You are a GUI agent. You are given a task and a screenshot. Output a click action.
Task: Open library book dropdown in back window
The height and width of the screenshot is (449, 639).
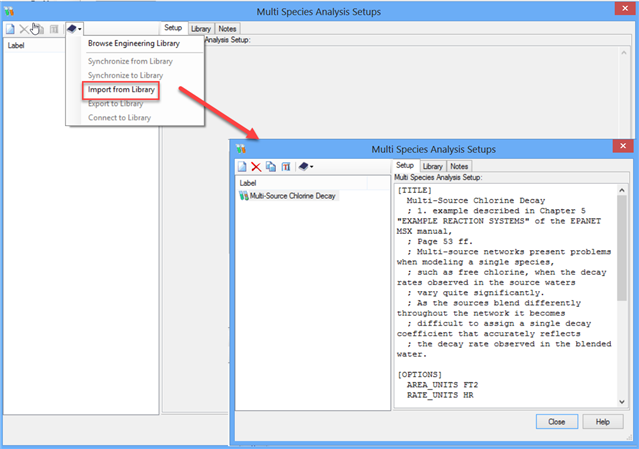pyautogui.click(x=74, y=29)
